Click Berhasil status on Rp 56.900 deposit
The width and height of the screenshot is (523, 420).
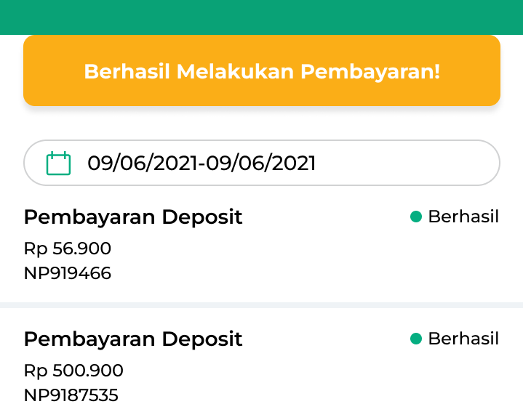(463, 217)
